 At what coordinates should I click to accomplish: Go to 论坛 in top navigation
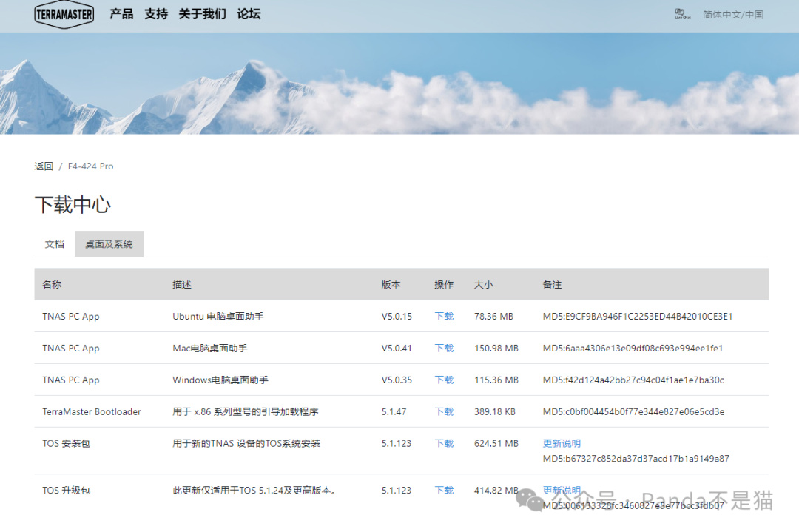[249, 14]
